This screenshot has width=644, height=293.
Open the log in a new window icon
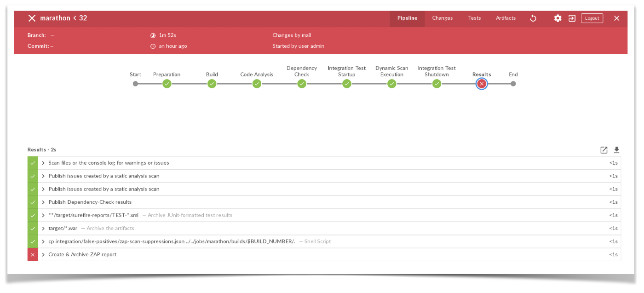click(x=604, y=150)
